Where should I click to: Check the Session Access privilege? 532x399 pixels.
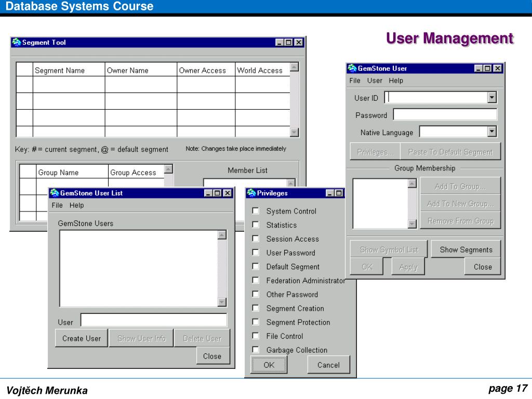click(x=256, y=238)
